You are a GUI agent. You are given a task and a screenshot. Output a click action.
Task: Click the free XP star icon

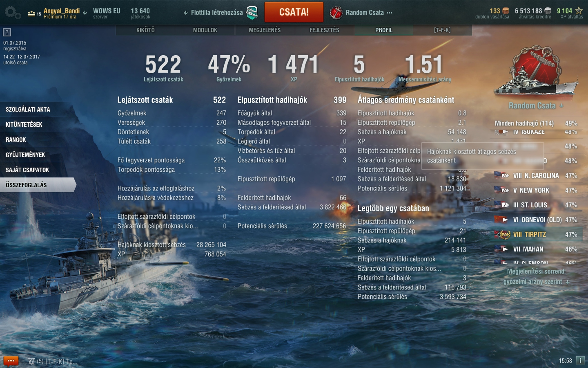579,11
